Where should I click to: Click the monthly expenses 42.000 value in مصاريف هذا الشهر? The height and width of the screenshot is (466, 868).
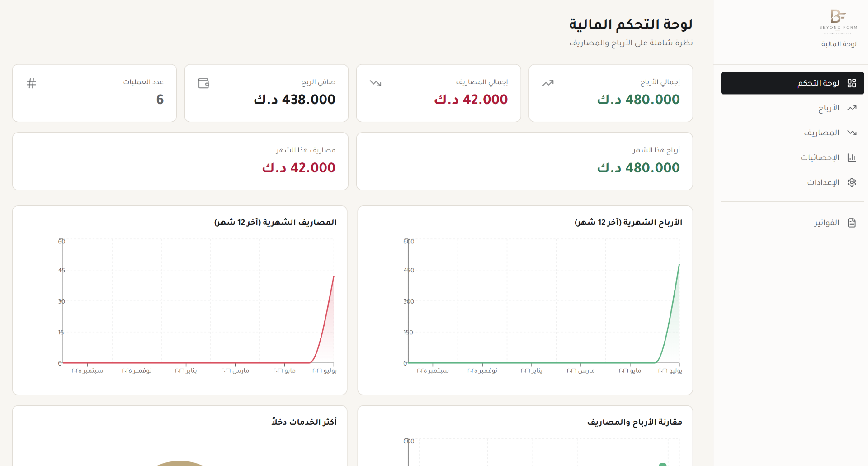299,168
